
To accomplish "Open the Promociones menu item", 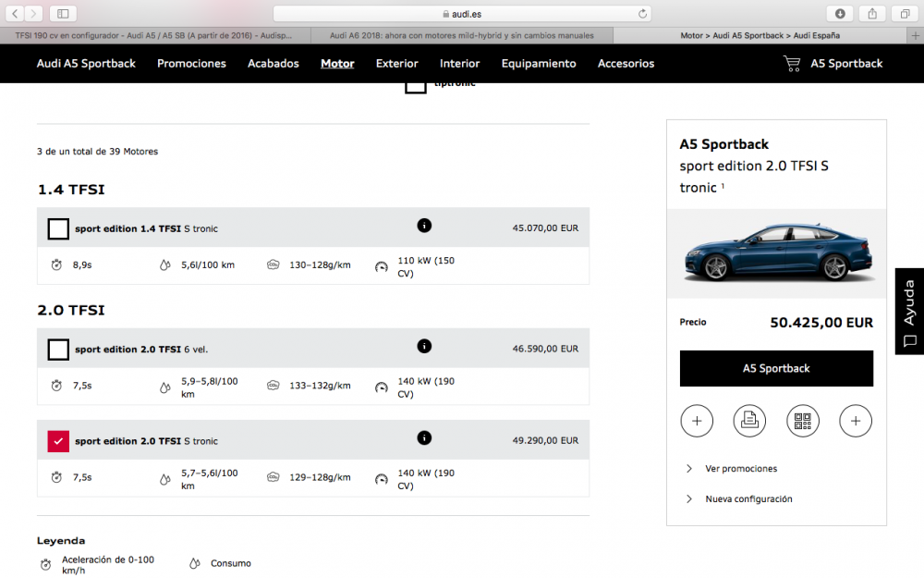I will click(x=191, y=63).
